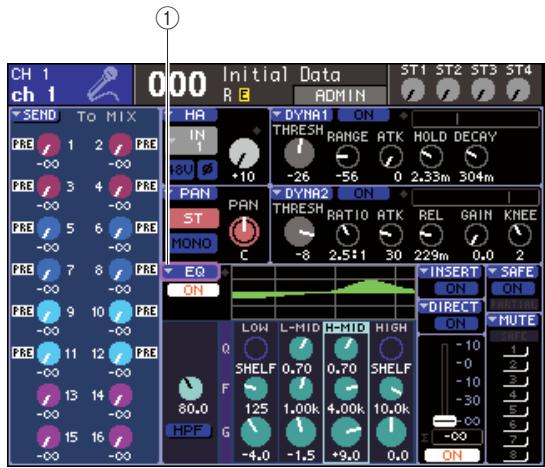Open the HA popup window
This screenshot has width=545, height=468.
(x=190, y=115)
